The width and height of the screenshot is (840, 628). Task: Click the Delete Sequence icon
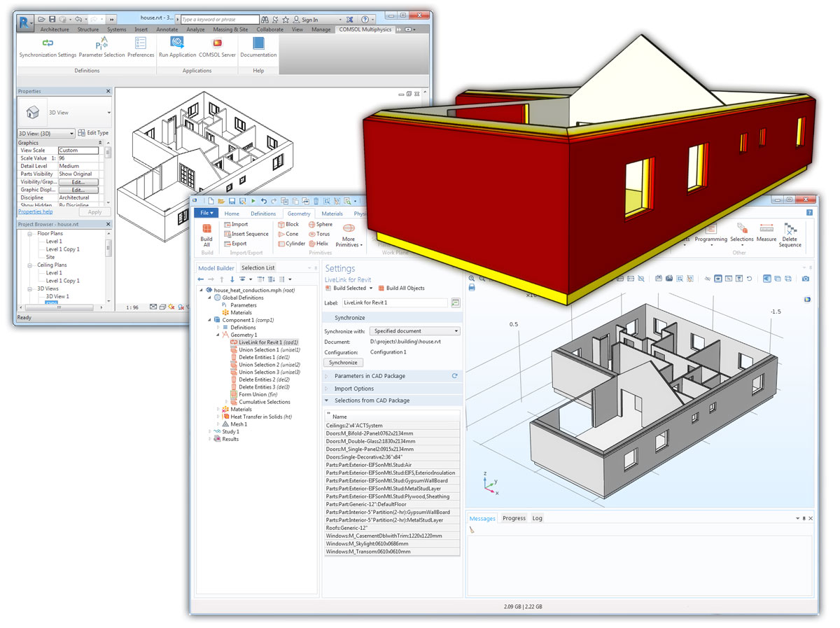(x=790, y=230)
